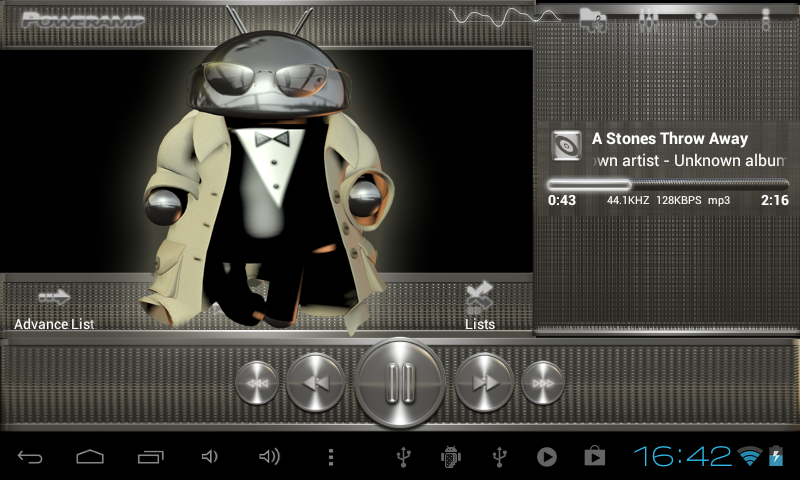Screen dimensions: 800x480
Task: Jump to next folder with triple-arrow button
Action: [542, 383]
